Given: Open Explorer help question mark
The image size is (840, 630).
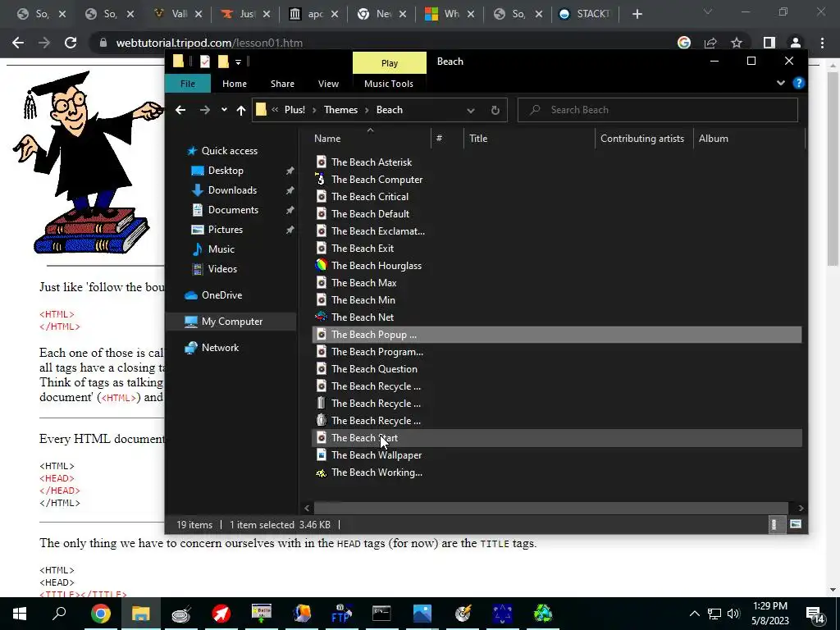Looking at the screenshot, I should pos(798,83).
